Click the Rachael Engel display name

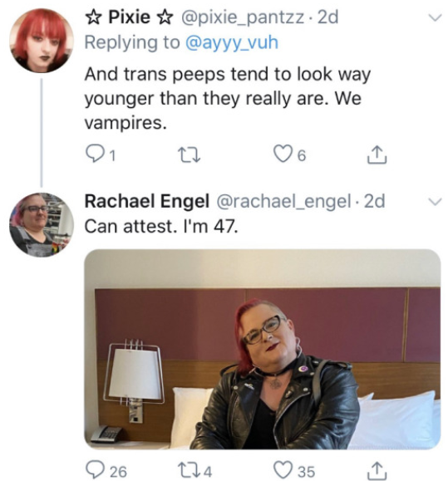[146, 202]
